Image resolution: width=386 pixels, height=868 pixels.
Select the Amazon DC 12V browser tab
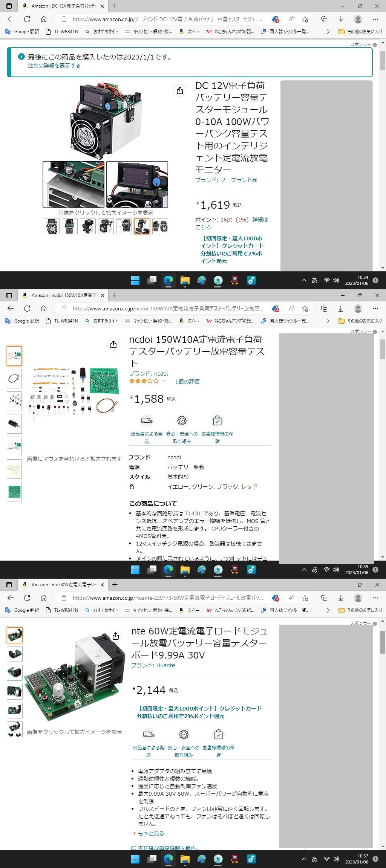pos(63,6)
